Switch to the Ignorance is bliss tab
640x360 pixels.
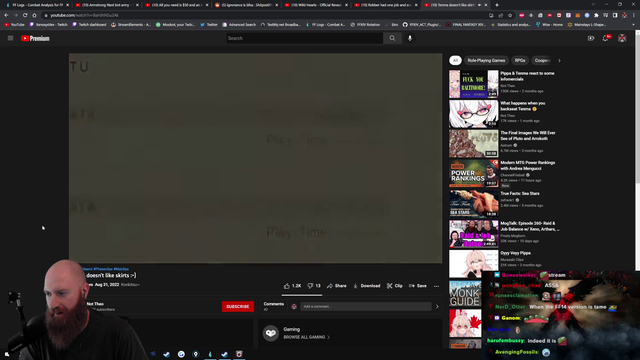coord(247,5)
